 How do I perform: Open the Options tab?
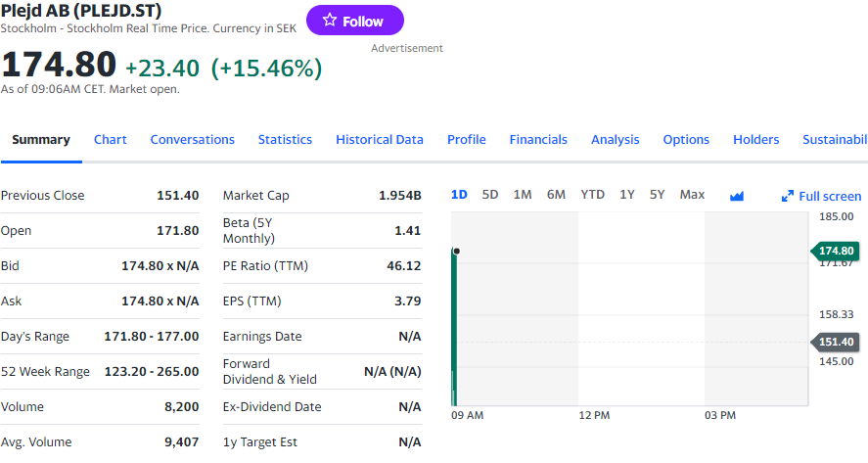[x=686, y=140]
